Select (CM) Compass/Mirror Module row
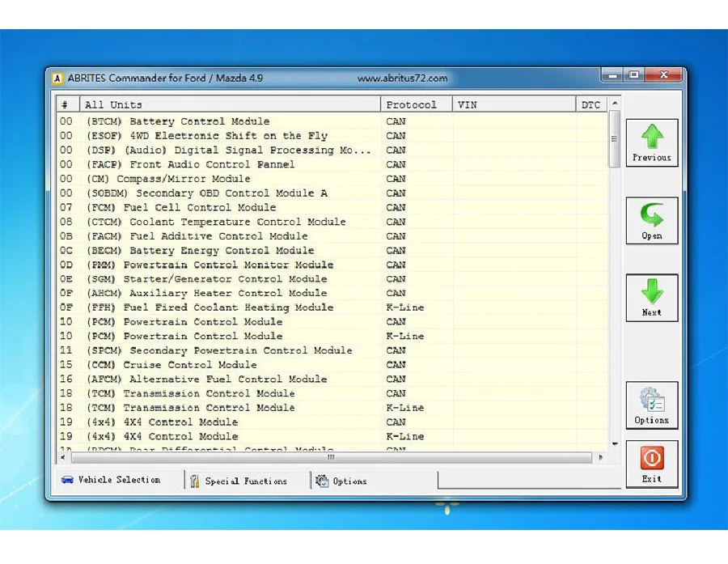 coord(332,179)
